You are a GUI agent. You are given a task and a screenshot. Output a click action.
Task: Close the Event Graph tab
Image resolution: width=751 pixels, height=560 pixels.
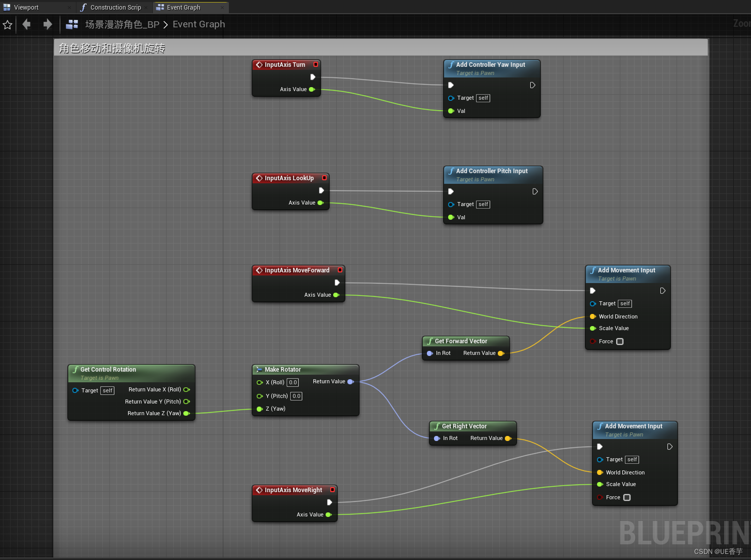222,8
